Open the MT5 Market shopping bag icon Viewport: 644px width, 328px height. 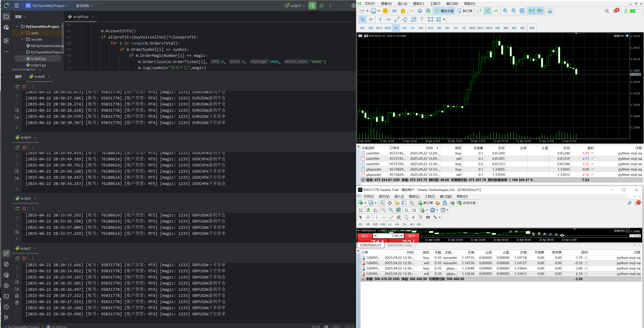[x=403, y=11]
